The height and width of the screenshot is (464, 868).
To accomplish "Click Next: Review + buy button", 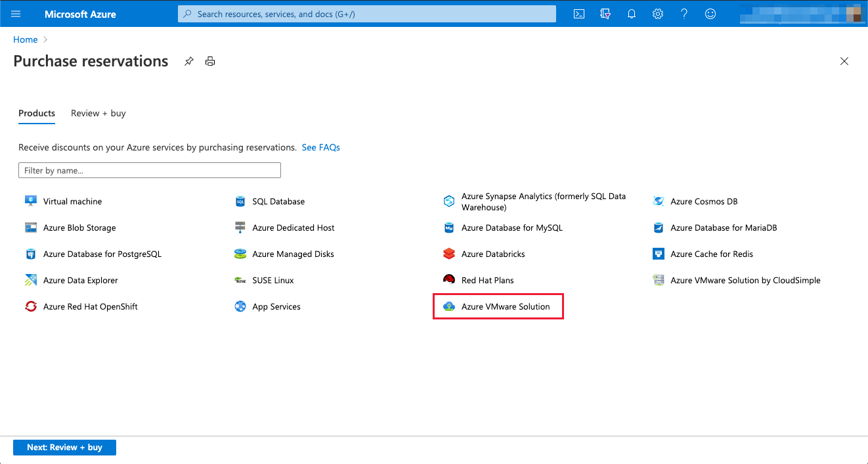I will pos(64,448).
